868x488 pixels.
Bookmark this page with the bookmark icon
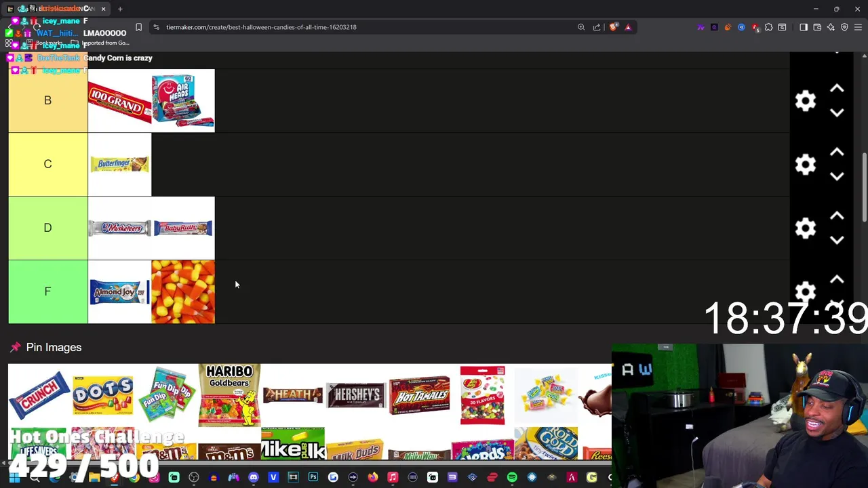(138, 27)
